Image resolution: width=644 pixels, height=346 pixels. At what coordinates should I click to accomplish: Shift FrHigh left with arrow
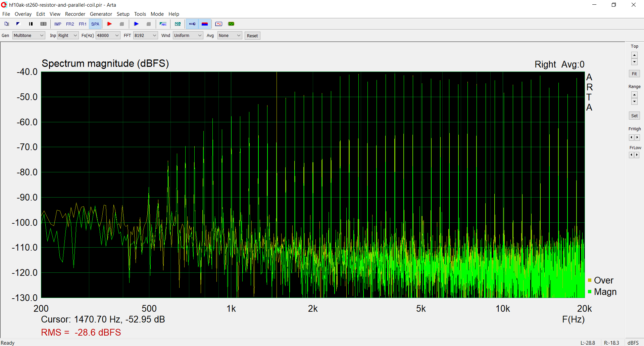(631, 137)
